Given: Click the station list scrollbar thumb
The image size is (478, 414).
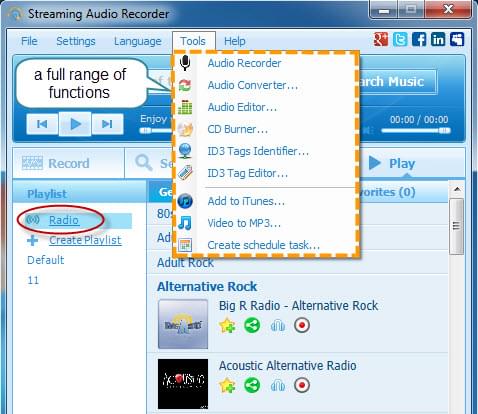Looking at the screenshot, I should pos(457,227).
